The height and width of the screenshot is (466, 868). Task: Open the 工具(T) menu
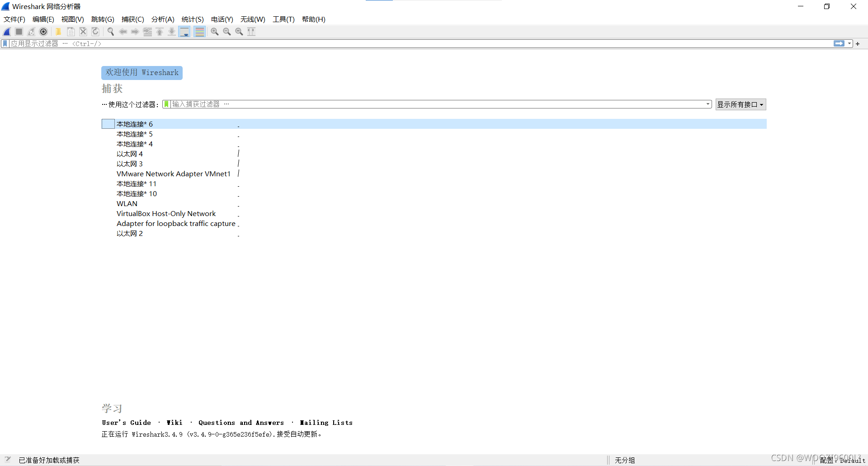283,19
